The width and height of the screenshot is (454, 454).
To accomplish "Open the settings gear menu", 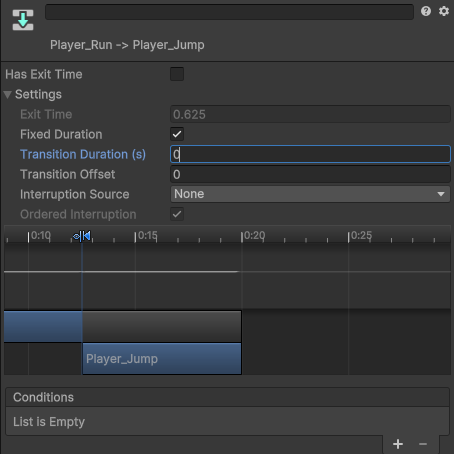I will pyautogui.click(x=444, y=11).
